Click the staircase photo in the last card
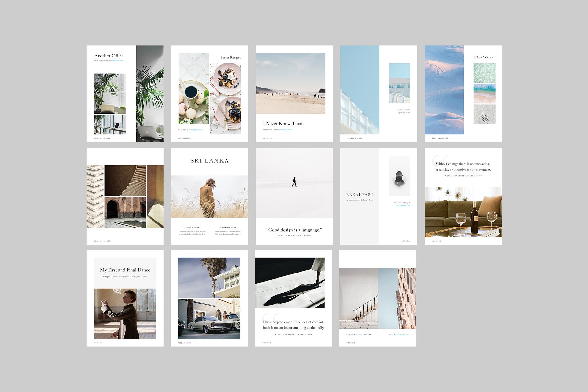 (358, 298)
